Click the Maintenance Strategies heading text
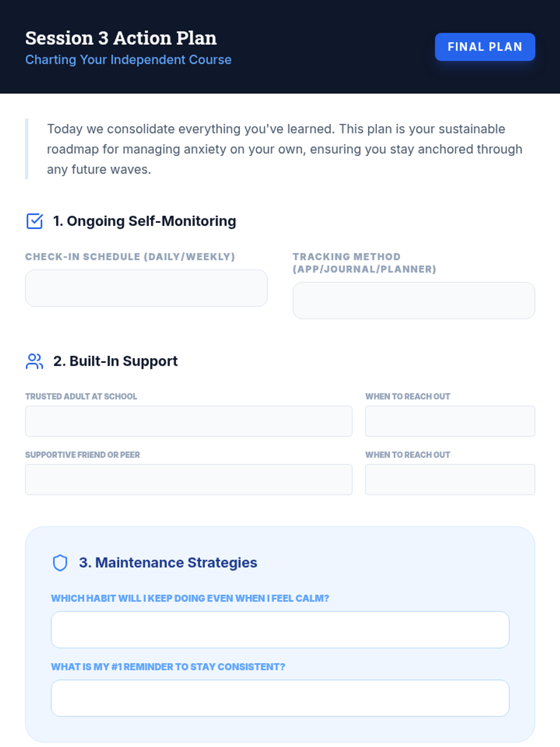560x747 pixels. [168, 563]
